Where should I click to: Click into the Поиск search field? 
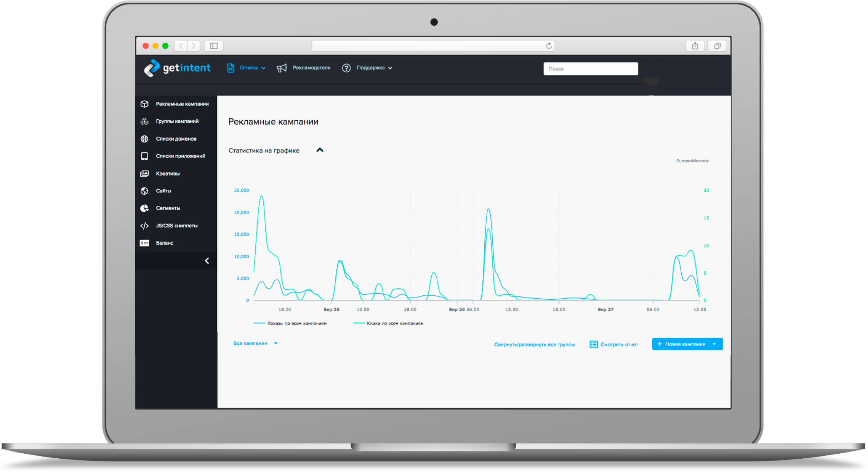590,69
